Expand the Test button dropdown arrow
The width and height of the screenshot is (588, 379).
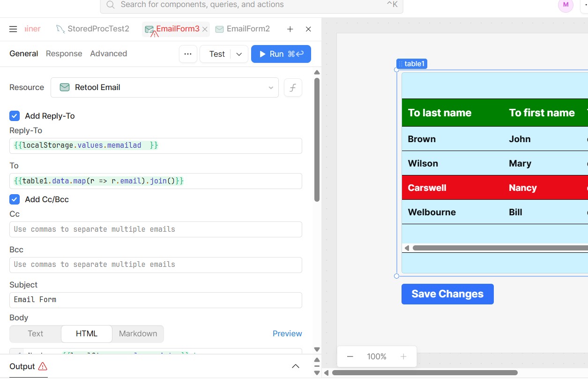coord(239,54)
